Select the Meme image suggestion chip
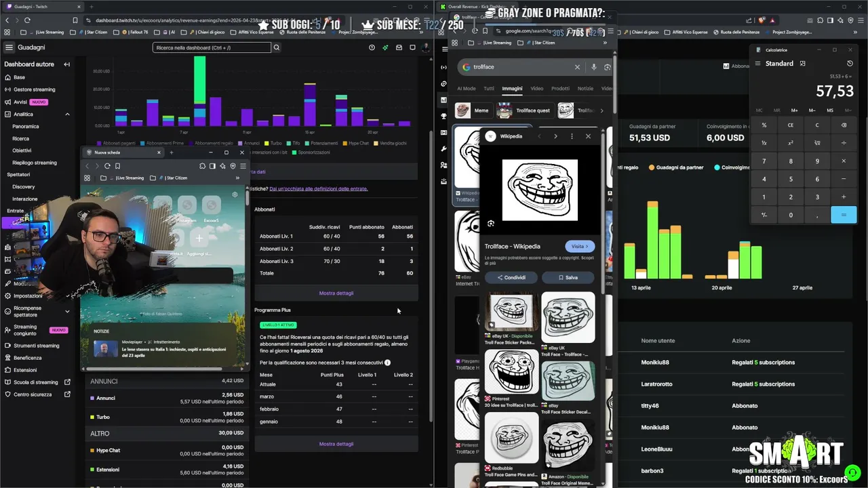Viewport: 868px width, 488px height. coord(473,110)
